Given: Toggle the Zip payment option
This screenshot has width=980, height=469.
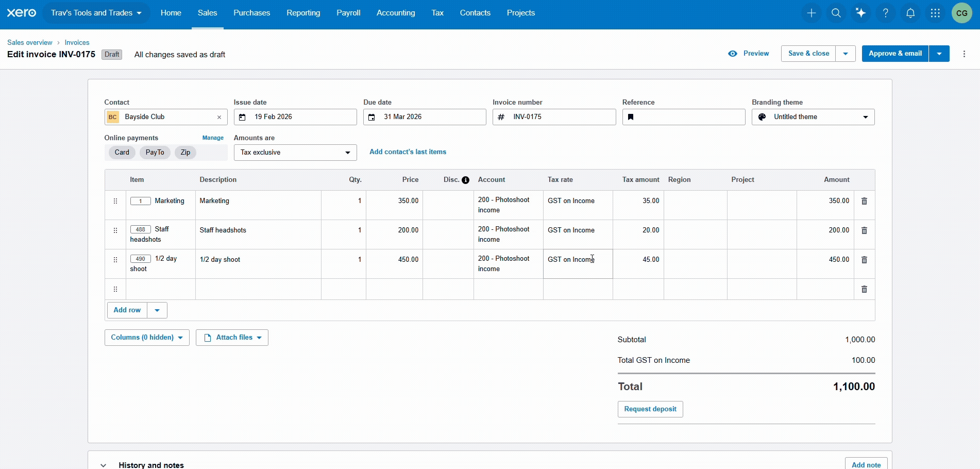Looking at the screenshot, I should (x=185, y=153).
